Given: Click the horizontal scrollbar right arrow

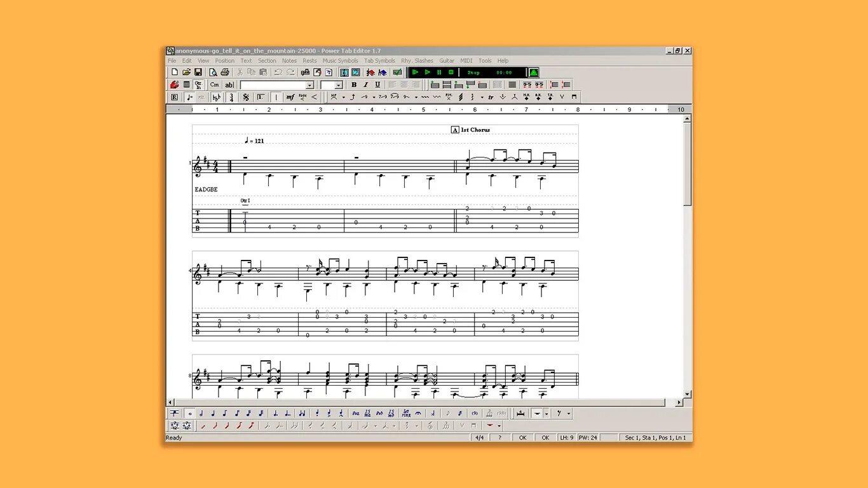Looking at the screenshot, I should pos(679,402).
